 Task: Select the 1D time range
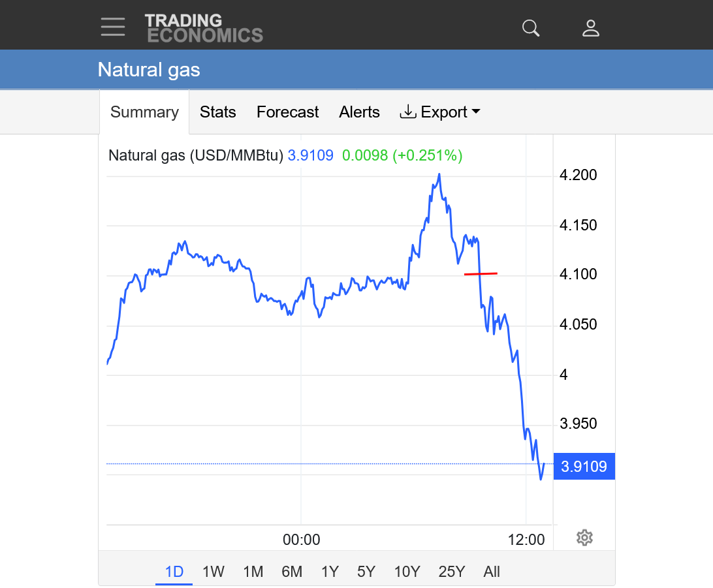pos(174,572)
